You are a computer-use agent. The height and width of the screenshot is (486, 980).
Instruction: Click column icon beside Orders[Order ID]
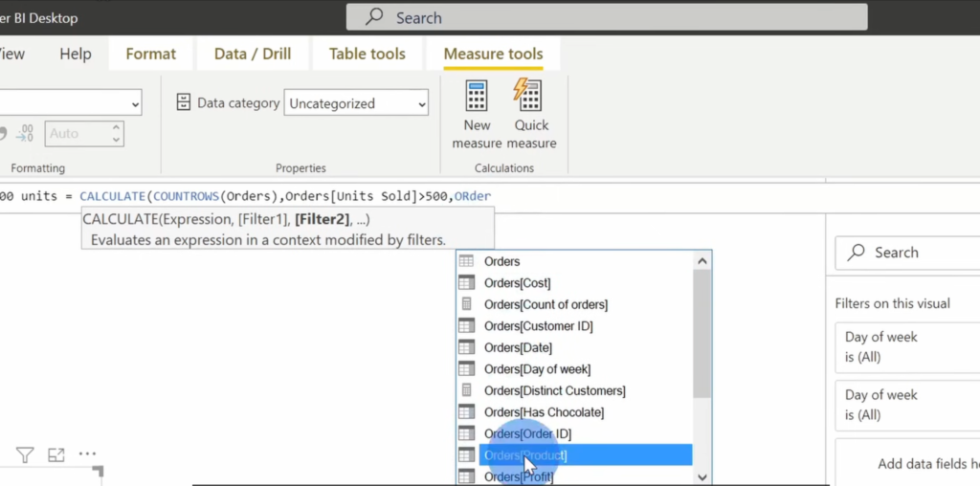[x=466, y=433]
